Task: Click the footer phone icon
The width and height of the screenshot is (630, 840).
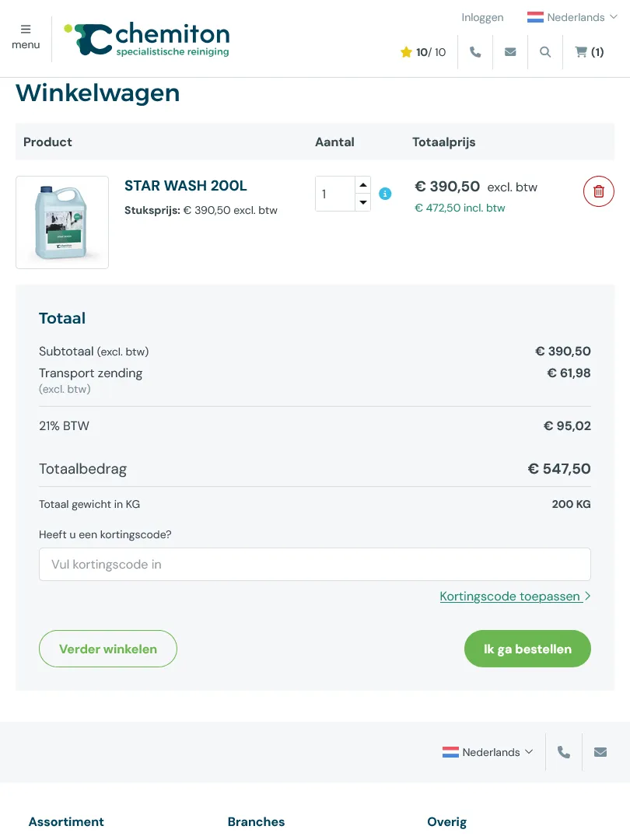Action: pyautogui.click(x=564, y=752)
